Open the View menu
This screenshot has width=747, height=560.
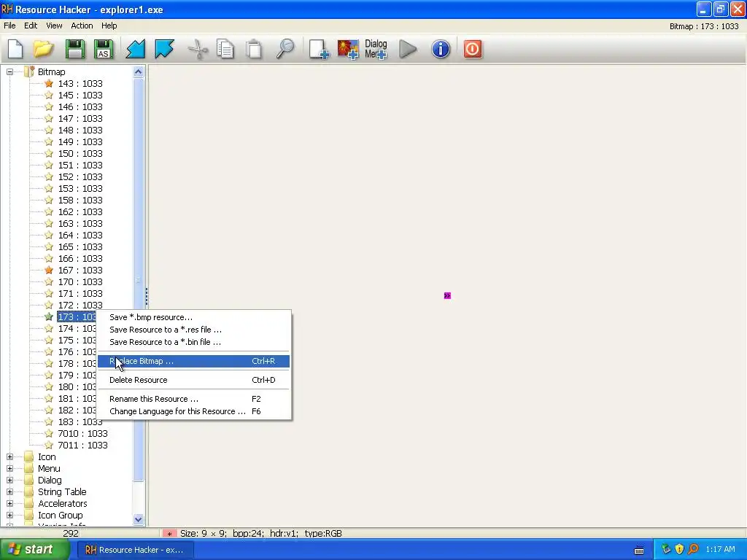[x=54, y=26]
